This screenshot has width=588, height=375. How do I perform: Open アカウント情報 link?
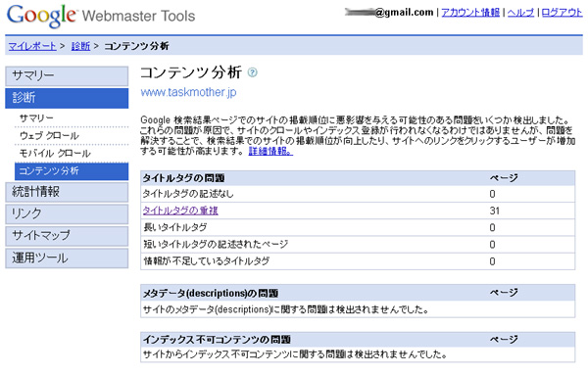click(470, 13)
